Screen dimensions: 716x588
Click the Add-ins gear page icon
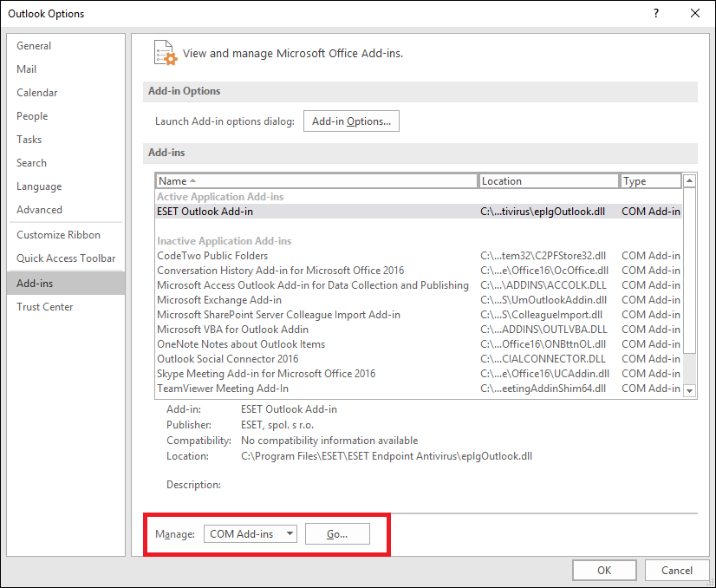(165, 53)
